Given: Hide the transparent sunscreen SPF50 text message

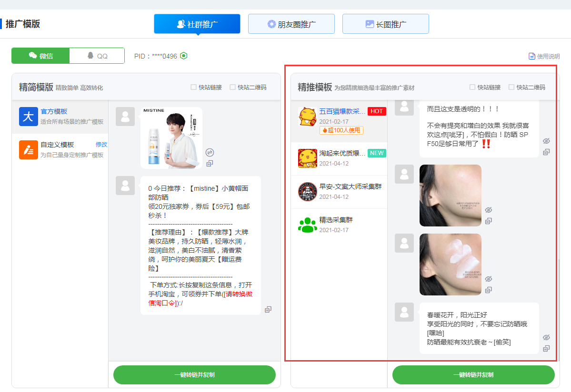Looking at the screenshot, I should point(546,141).
